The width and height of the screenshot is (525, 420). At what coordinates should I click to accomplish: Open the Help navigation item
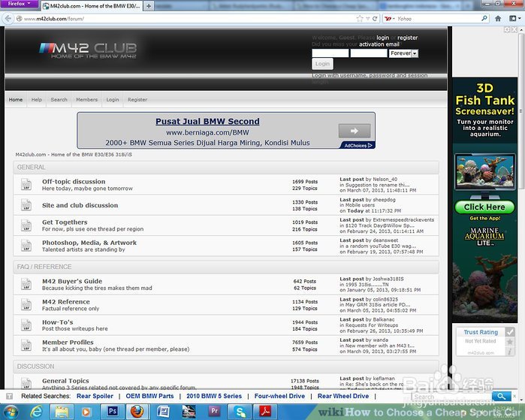click(37, 99)
